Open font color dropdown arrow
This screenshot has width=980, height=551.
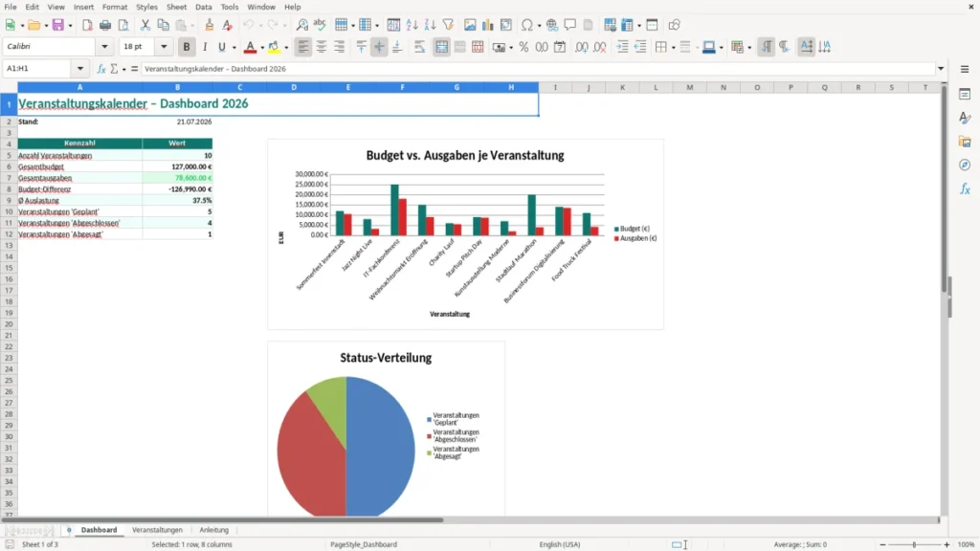pyautogui.click(x=262, y=48)
